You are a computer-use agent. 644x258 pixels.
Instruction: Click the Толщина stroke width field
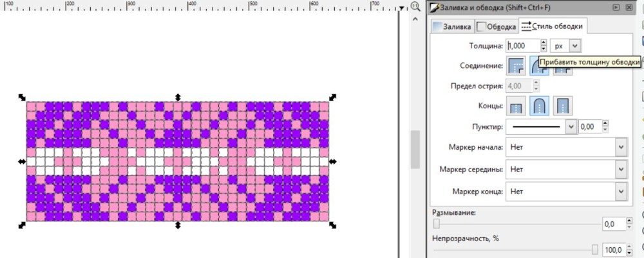[523, 46]
